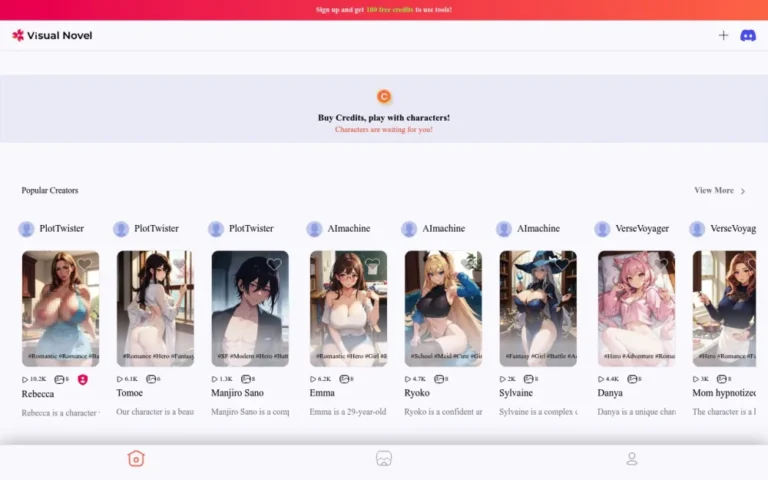Like Manjiro Sano using heart icon
Viewport: 768px width, 480px height.
click(274, 264)
